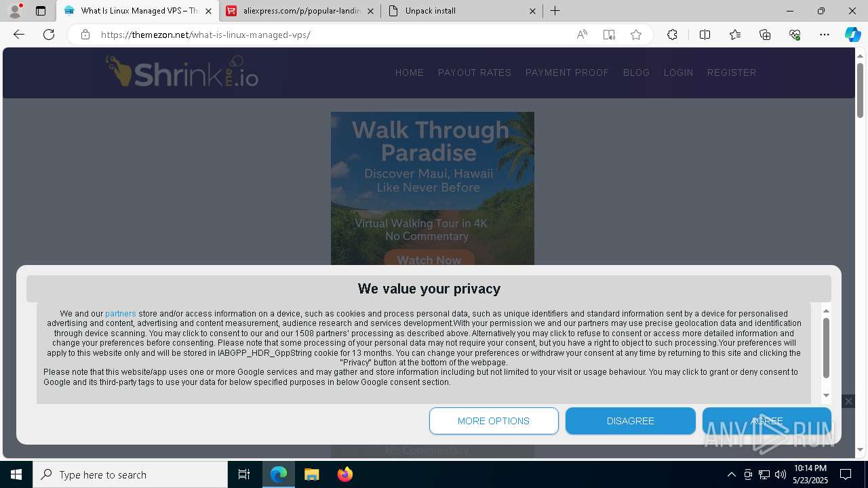Open the BLOG nav link
This screenshot has height=488, width=868.
click(637, 73)
